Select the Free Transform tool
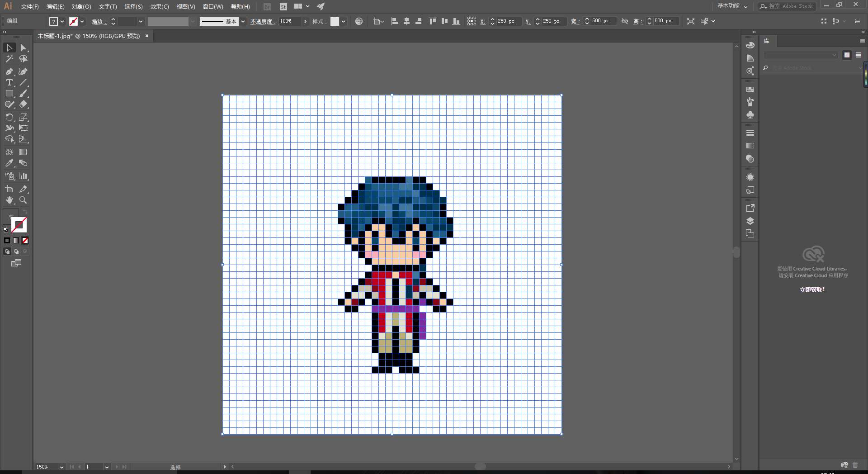 click(24, 128)
